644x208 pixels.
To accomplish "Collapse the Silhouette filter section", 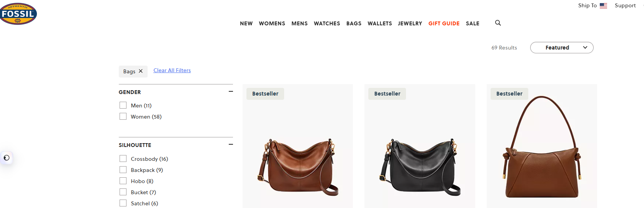I will [x=231, y=144].
